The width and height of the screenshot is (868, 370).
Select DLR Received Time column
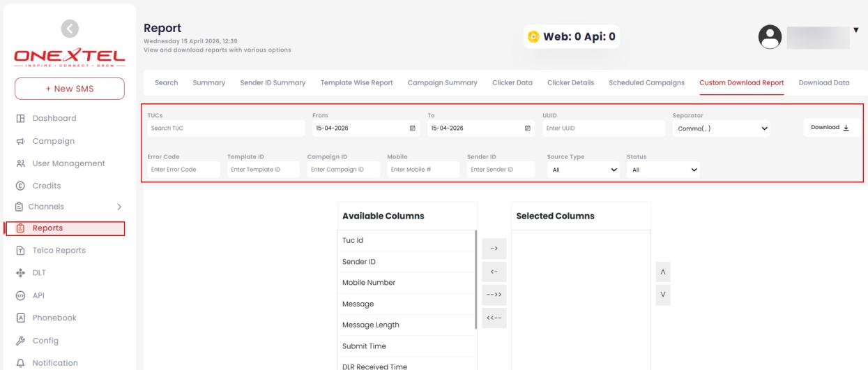406,364
